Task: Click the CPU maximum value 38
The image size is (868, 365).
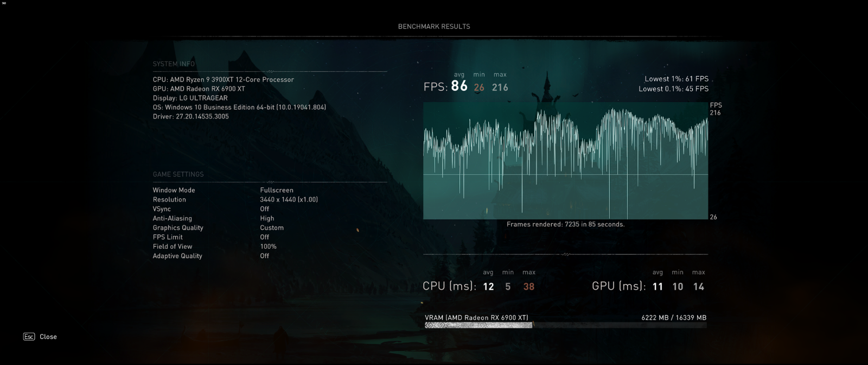Action: coord(529,287)
